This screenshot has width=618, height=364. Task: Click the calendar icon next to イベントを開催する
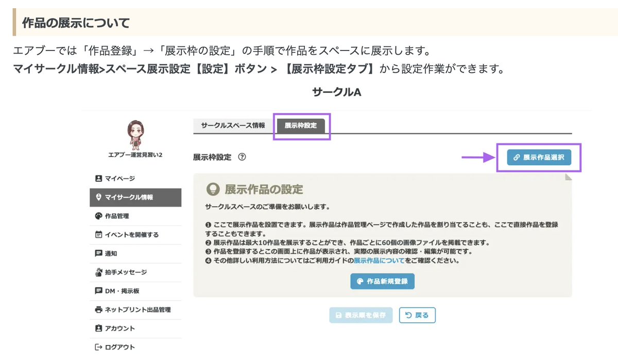point(98,235)
